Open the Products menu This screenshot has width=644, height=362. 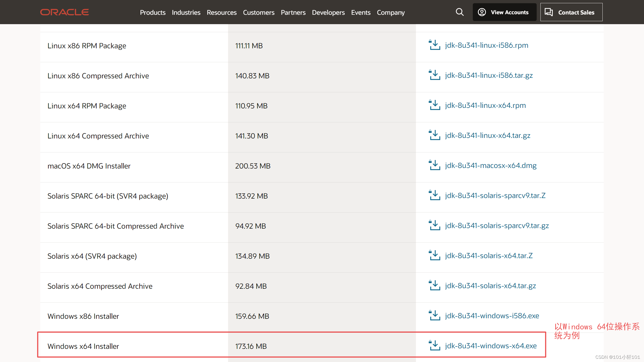[x=153, y=12]
